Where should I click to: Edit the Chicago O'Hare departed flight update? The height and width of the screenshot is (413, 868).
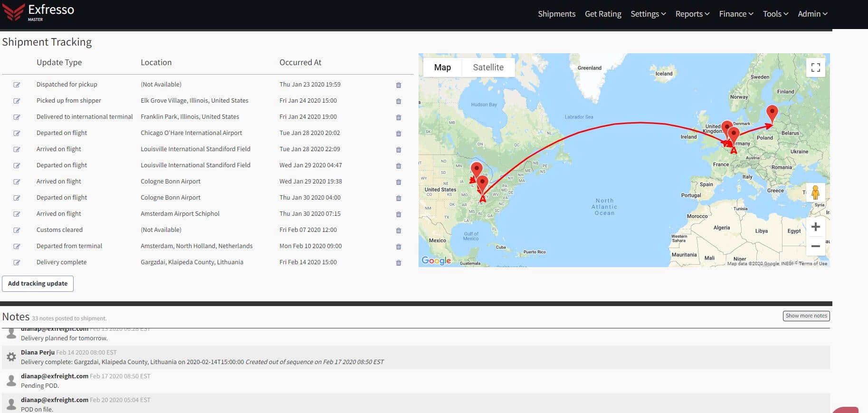point(17,134)
